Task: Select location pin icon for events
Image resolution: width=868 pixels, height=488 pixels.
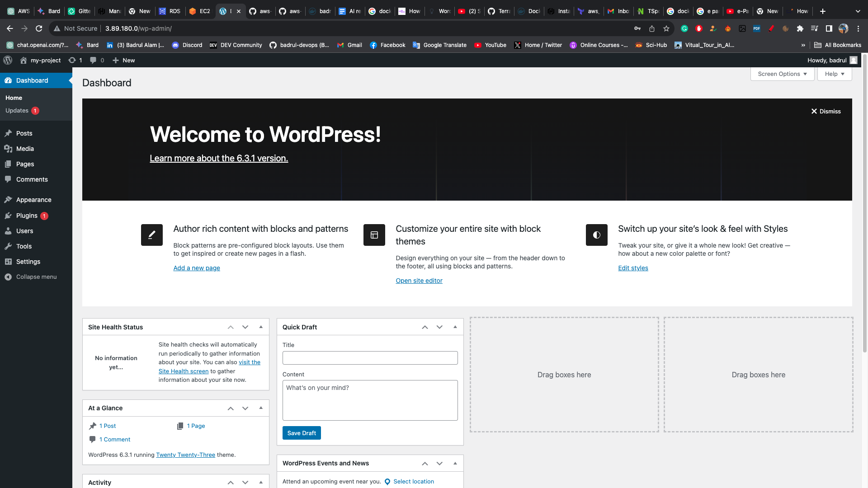Action: [x=387, y=482]
